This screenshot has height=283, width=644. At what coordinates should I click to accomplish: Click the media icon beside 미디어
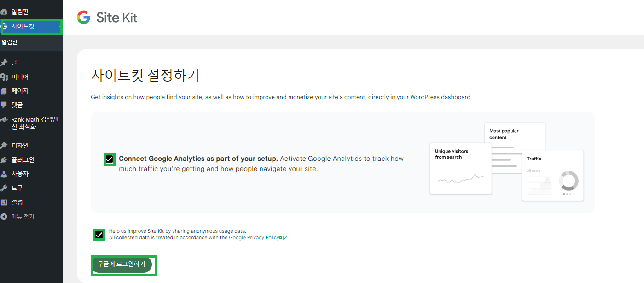tap(4, 77)
